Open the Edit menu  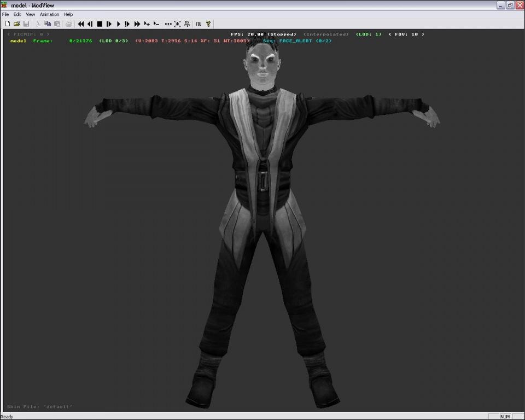[17, 14]
